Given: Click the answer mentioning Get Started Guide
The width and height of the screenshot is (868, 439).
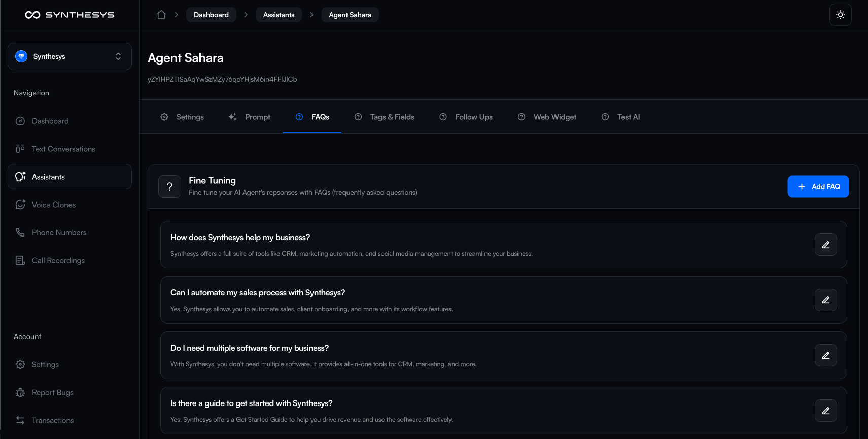Looking at the screenshot, I should tap(311, 419).
